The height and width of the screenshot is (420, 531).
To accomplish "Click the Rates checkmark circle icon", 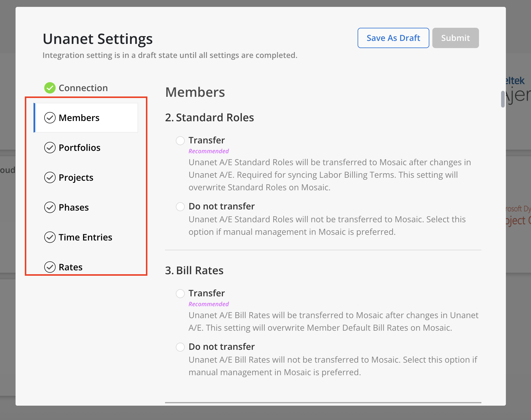I will [x=50, y=267].
